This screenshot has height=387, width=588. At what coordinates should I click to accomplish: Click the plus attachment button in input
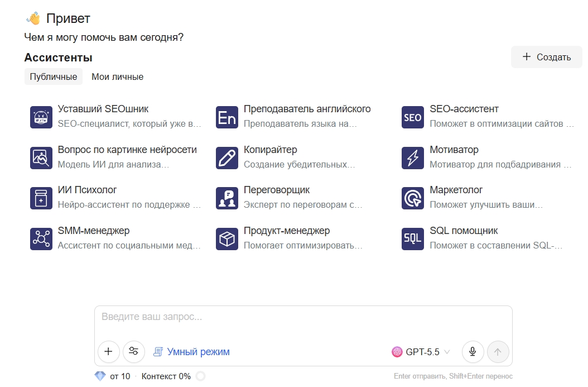(108, 352)
